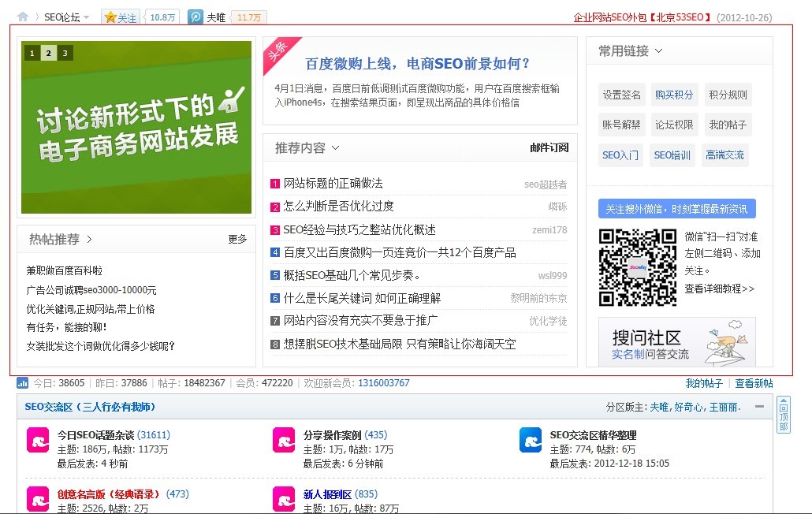Click 我的帖子 in 常用链接
The width and height of the screenshot is (812, 514).
(x=728, y=125)
